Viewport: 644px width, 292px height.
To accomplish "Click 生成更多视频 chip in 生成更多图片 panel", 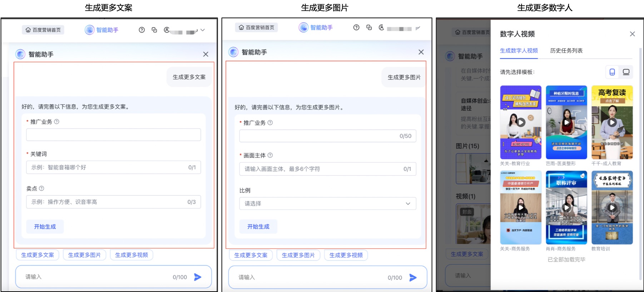I will (346, 255).
